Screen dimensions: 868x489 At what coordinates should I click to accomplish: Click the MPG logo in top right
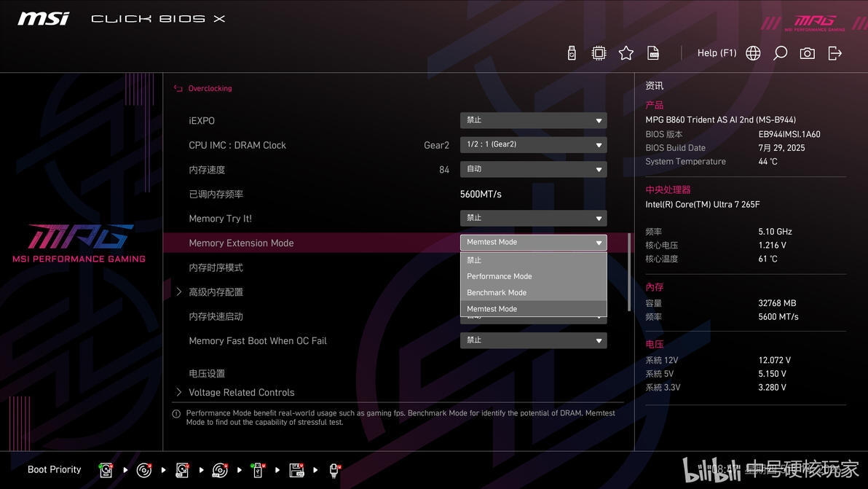click(815, 23)
